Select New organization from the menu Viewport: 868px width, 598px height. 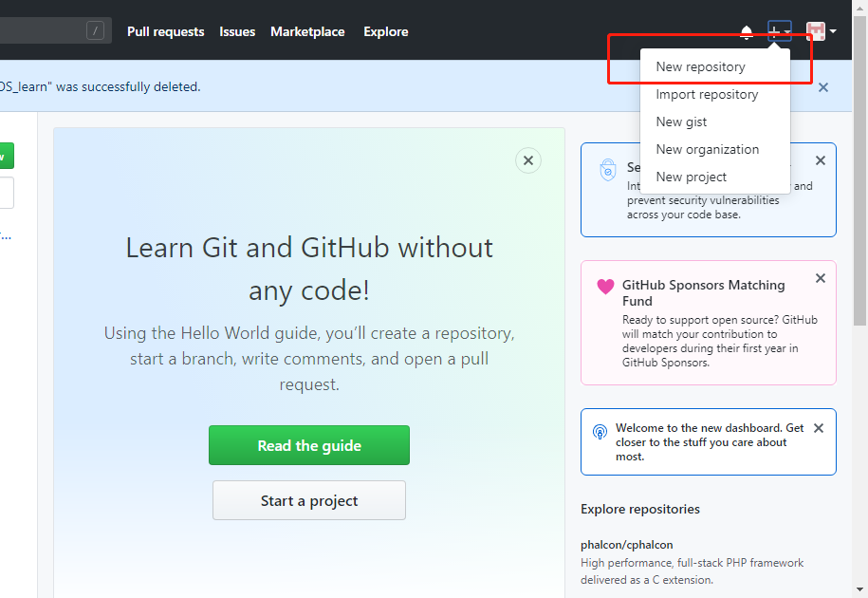coord(709,149)
